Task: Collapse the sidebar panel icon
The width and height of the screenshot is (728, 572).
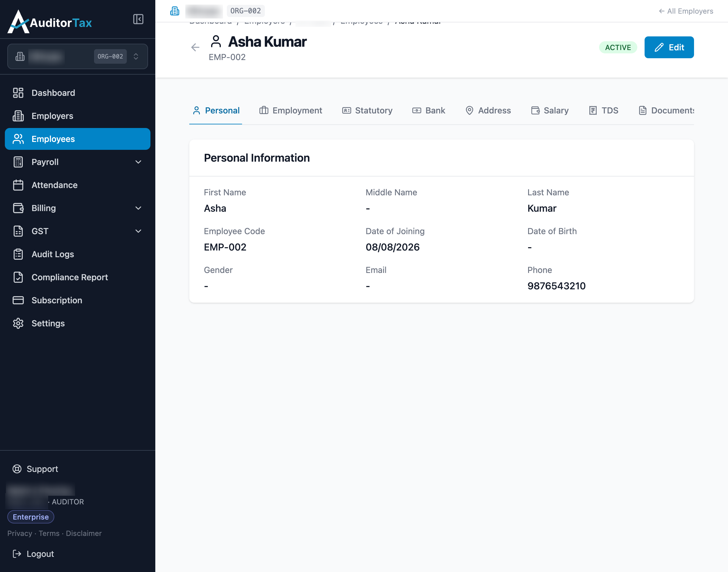Action: pyautogui.click(x=138, y=19)
